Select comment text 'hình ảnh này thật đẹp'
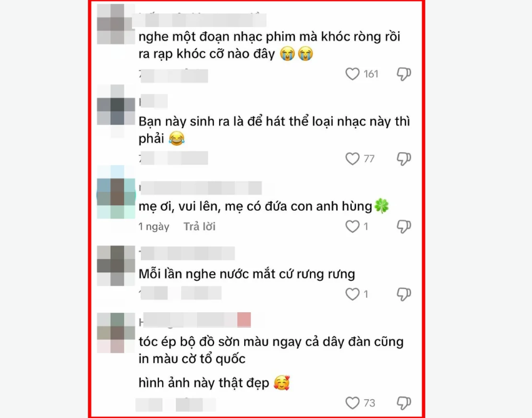The image size is (532, 418). [203, 383]
